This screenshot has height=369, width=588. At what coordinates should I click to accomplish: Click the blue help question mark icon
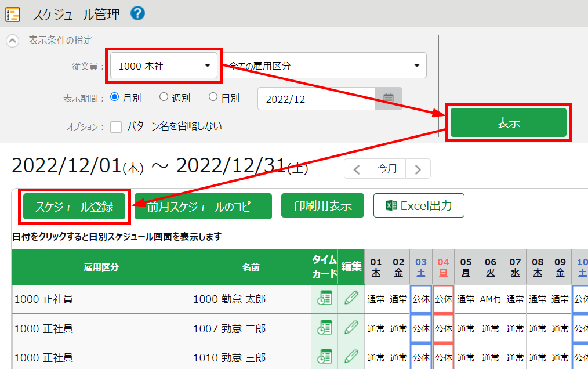pos(137,13)
